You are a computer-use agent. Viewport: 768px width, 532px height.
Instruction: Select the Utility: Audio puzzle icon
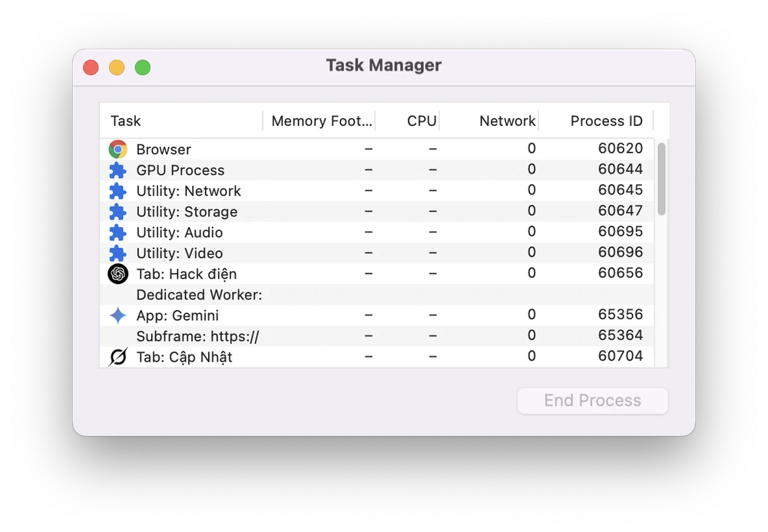118,233
